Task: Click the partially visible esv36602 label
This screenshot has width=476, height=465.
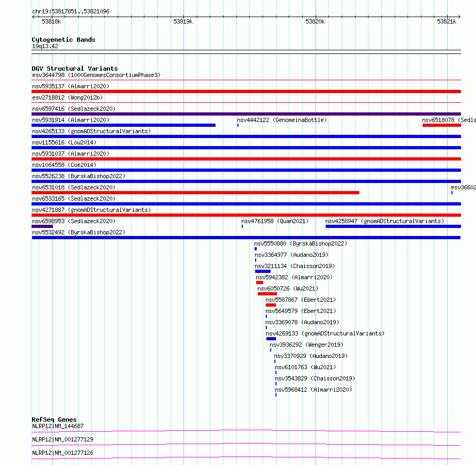Action: (463, 187)
